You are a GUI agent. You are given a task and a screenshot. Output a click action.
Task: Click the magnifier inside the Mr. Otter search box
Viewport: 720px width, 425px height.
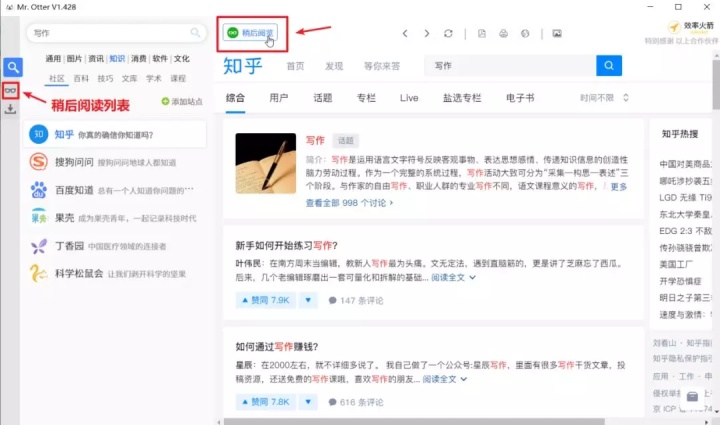point(195,33)
